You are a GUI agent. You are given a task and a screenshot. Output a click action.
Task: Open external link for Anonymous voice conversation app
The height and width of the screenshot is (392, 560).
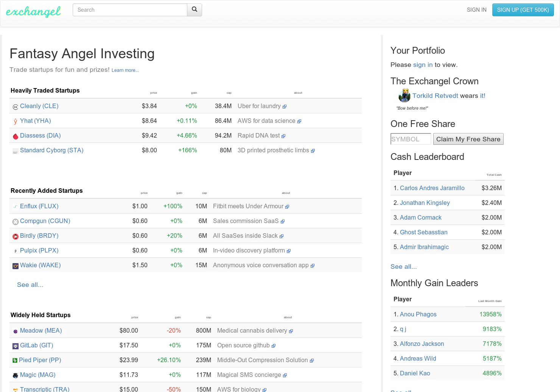tap(313, 266)
